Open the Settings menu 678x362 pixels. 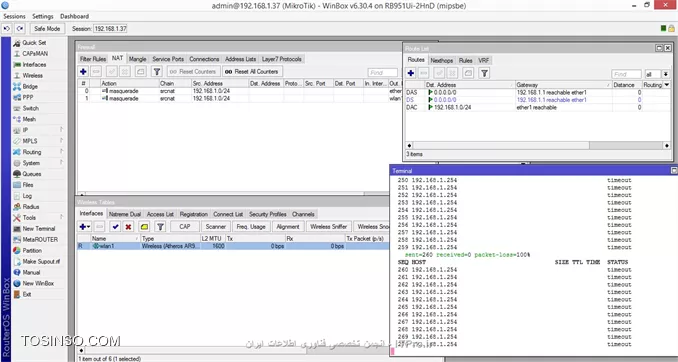(x=43, y=16)
